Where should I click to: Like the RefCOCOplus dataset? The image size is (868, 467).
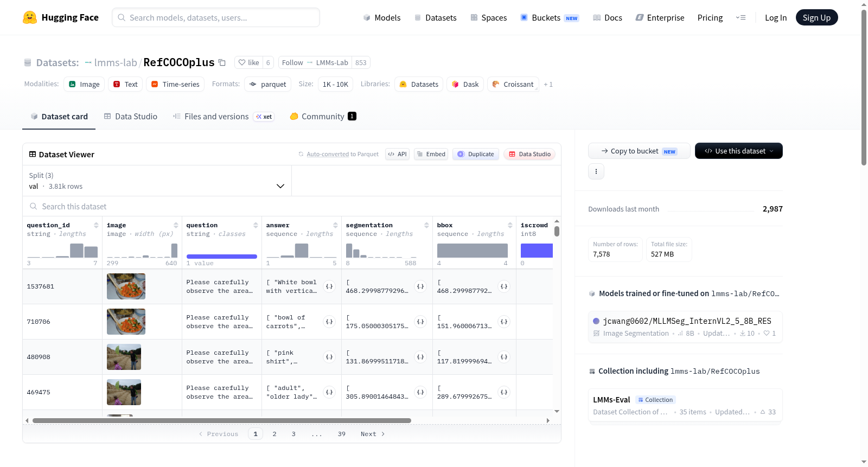click(249, 62)
